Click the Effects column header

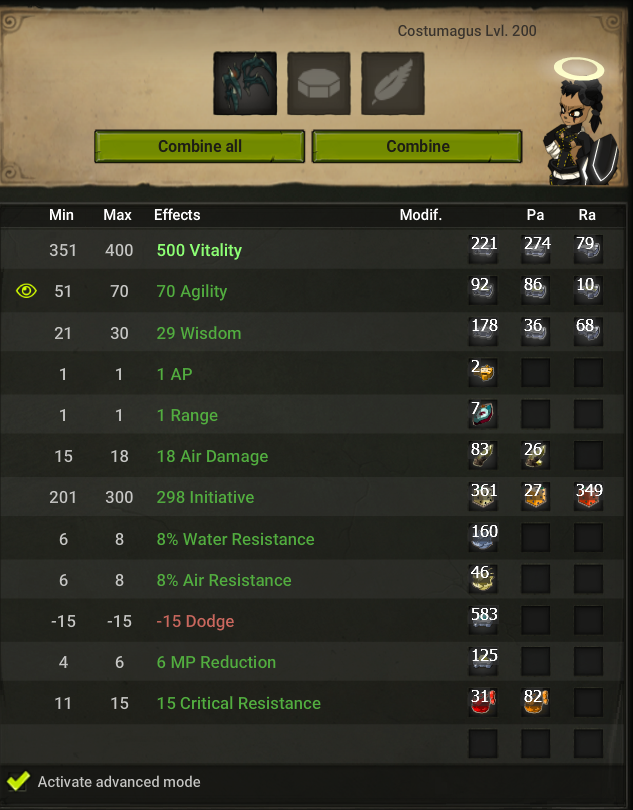click(177, 215)
